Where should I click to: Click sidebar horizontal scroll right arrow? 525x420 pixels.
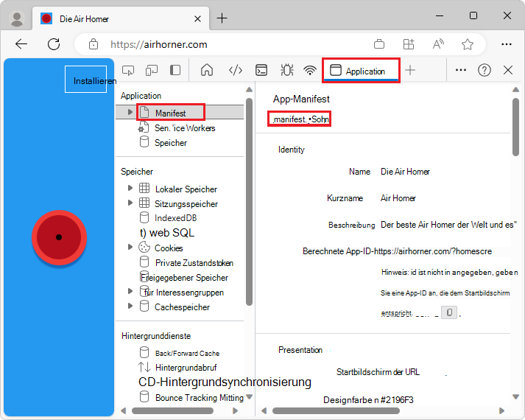point(236,410)
